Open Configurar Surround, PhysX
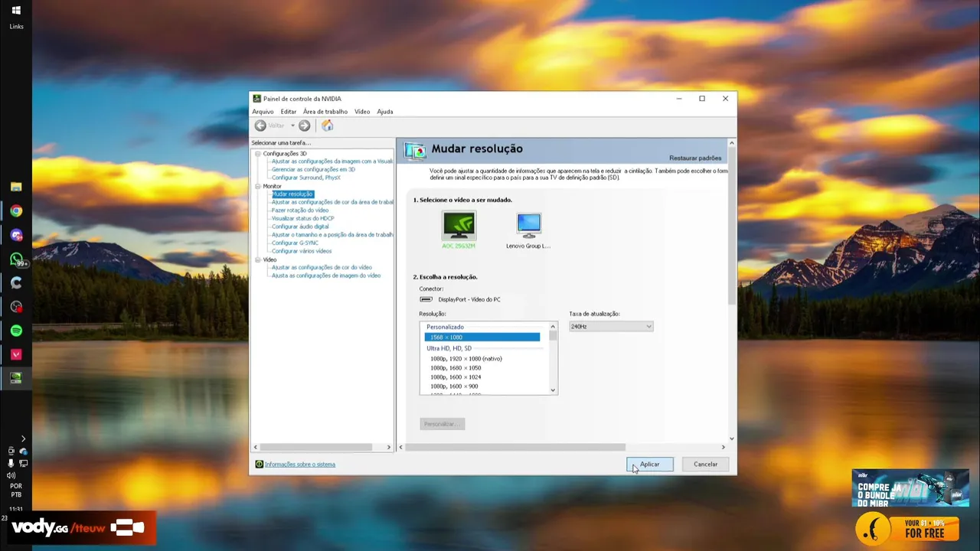The image size is (980, 551). point(306,178)
